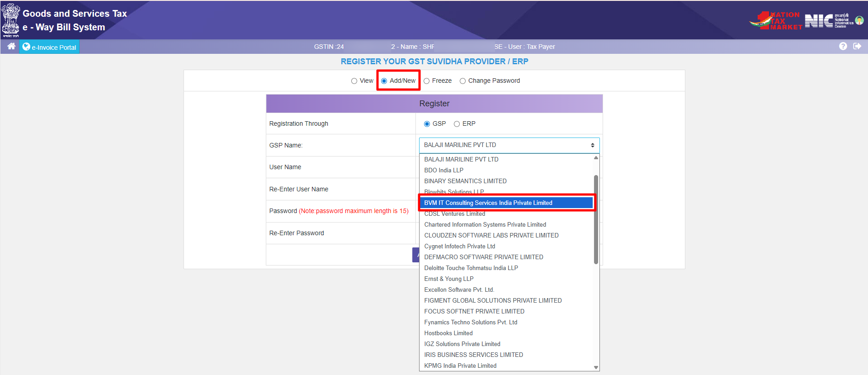Click the One Nation Tax Market logo

[776, 21]
